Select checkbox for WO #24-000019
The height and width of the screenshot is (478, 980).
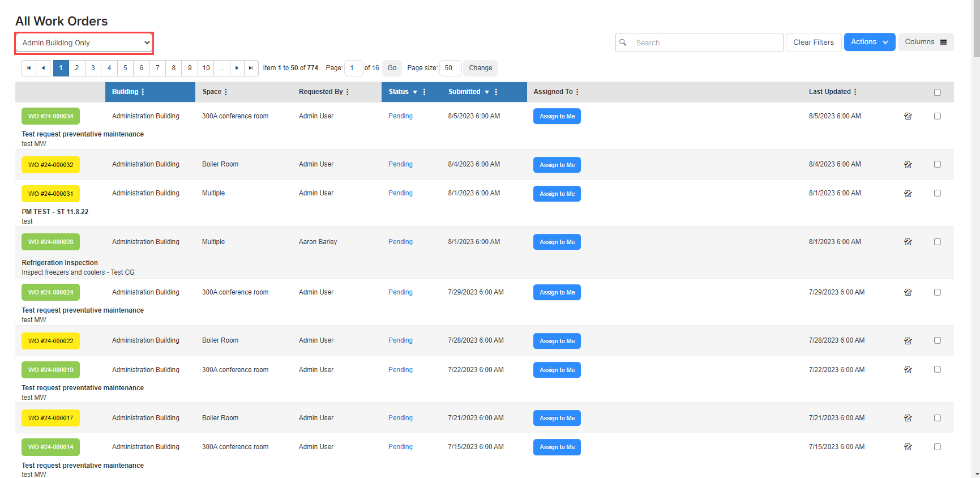tap(938, 369)
